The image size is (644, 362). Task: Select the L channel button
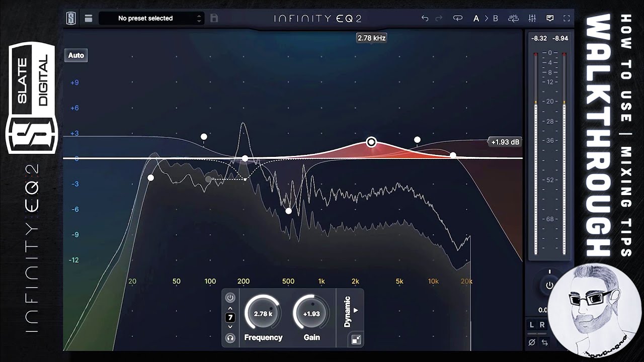(532, 325)
